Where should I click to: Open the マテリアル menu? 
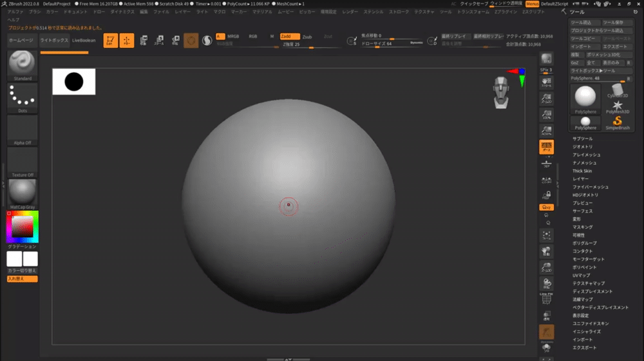click(262, 12)
